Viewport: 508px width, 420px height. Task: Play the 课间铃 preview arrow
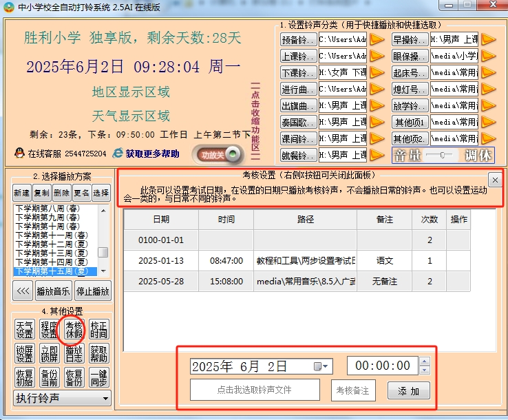pos(377,138)
